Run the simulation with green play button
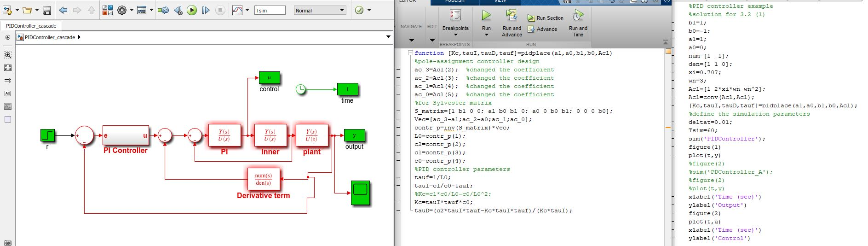868x246 pixels. point(192,10)
